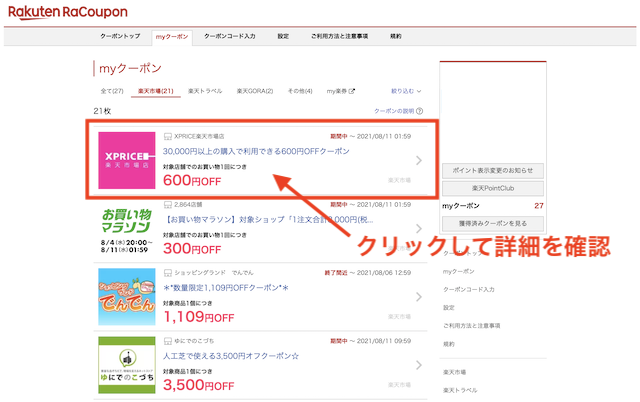Click the myクーポン count 27 in sidebar
Screen dimensions: 640x402
click(539, 206)
